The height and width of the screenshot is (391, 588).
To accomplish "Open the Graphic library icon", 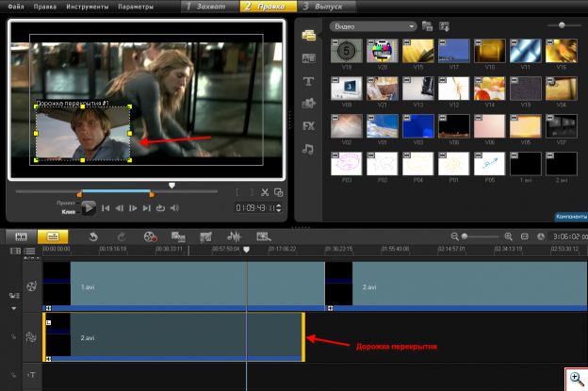I will click(309, 103).
